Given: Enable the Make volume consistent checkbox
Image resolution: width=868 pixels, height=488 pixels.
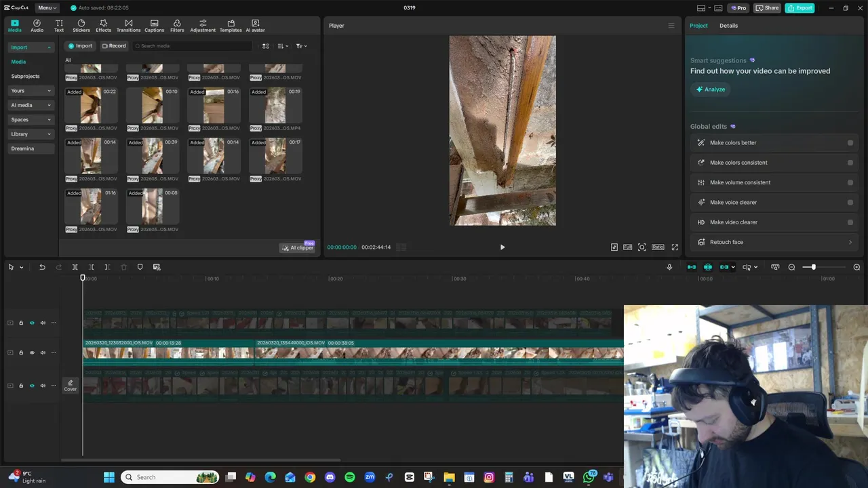Looking at the screenshot, I should pos(850,182).
